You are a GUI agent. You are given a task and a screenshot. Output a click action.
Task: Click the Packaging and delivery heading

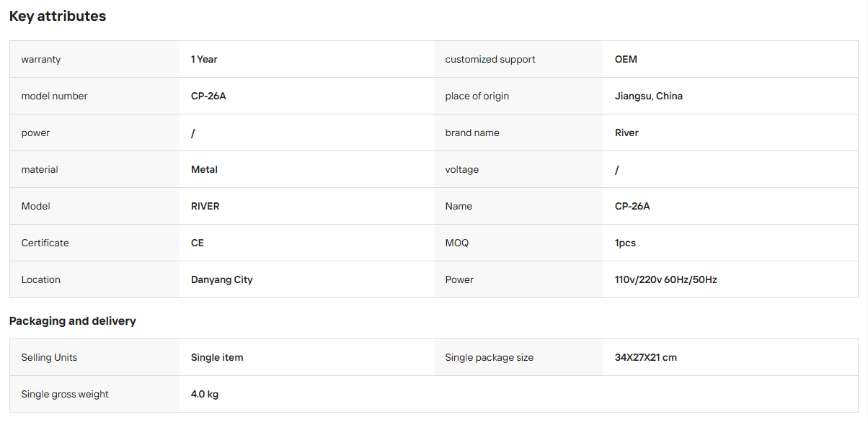[73, 320]
